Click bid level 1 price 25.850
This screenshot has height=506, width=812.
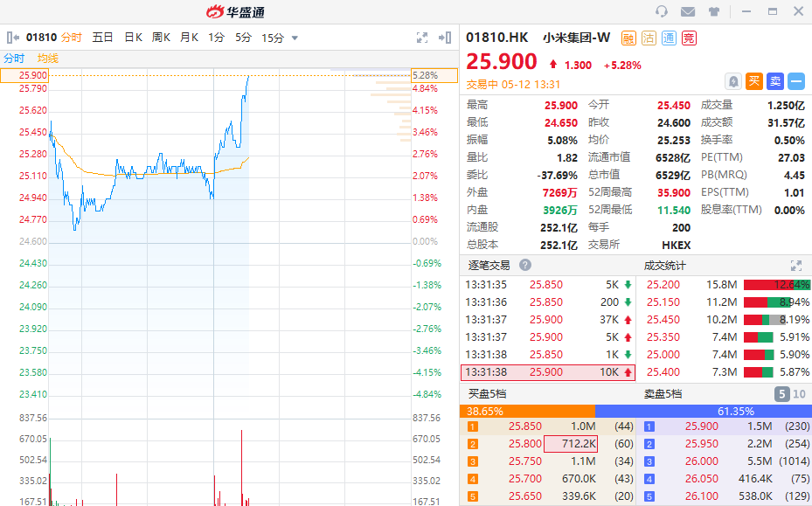(525, 426)
